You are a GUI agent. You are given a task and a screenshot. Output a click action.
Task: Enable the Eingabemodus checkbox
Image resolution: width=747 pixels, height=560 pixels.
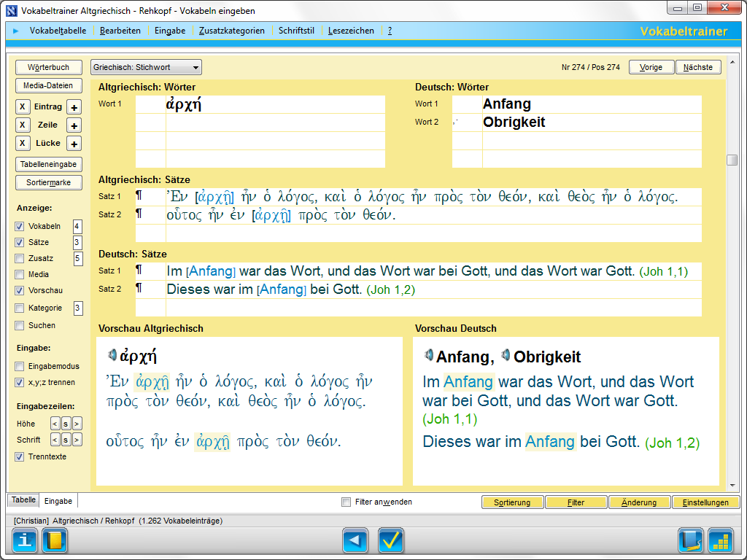20,366
